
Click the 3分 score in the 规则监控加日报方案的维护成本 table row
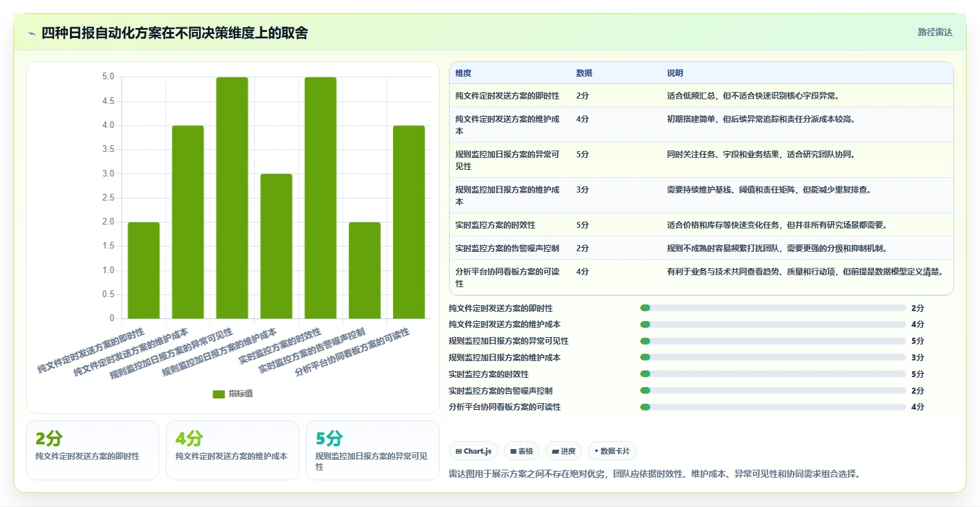pos(582,190)
